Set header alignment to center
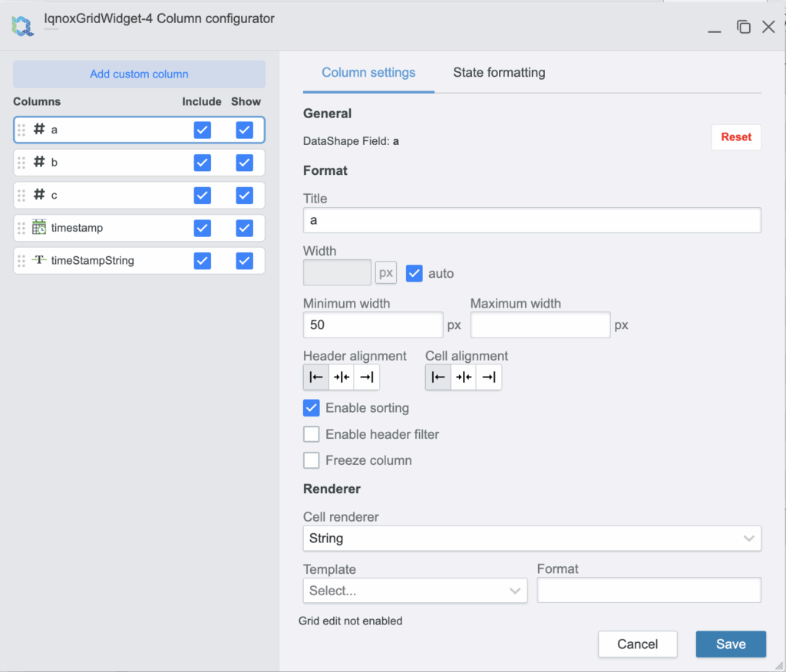The height and width of the screenshot is (672, 786). (342, 377)
